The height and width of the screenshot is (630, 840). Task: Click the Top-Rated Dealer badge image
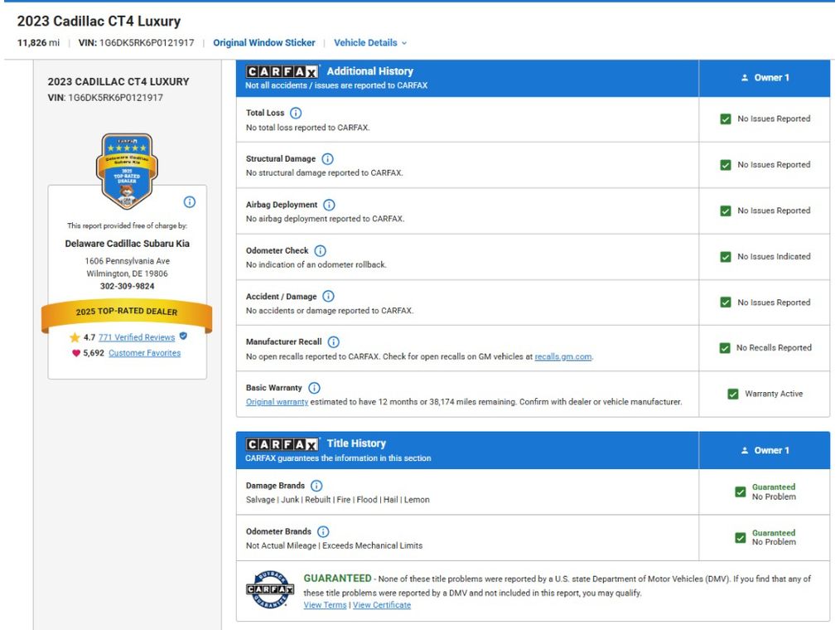[x=127, y=171]
